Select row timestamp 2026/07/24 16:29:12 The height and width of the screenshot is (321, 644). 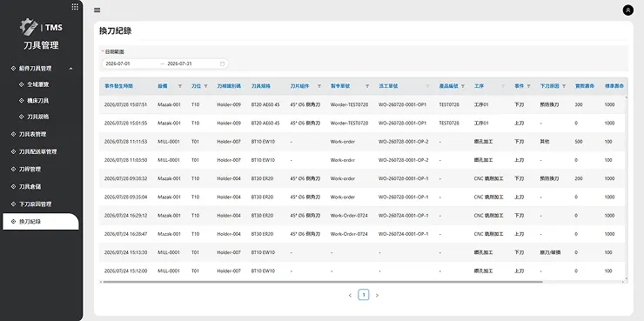tap(125, 216)
